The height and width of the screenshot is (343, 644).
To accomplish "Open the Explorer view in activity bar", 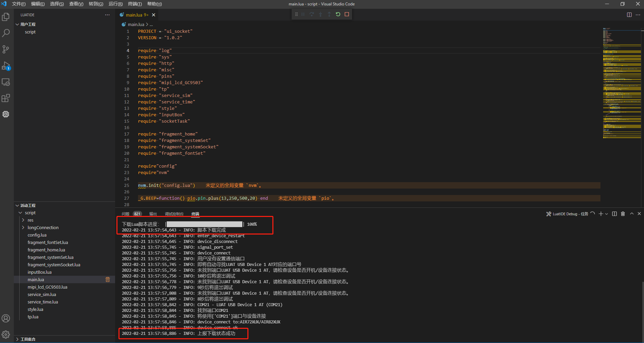I will tap(6, 17).
